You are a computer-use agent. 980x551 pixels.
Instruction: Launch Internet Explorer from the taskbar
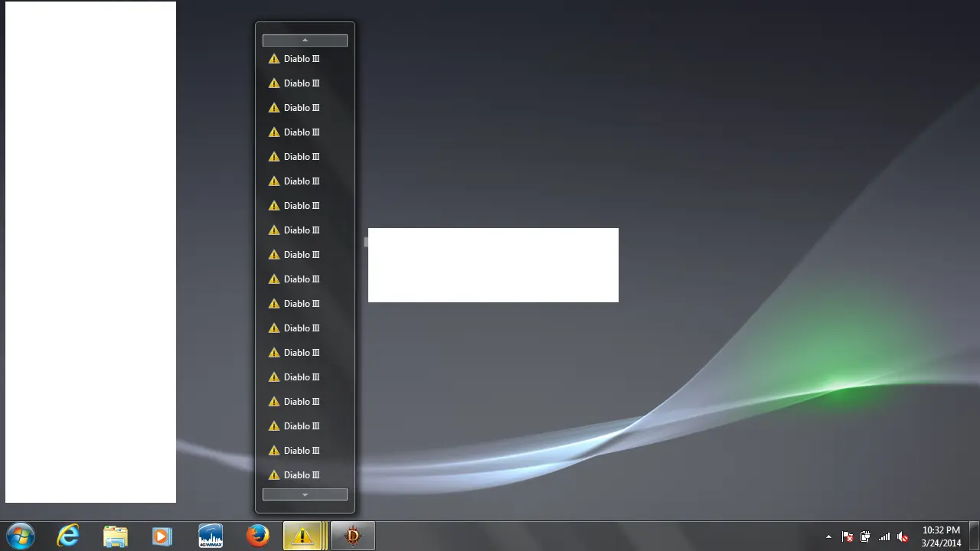[68, 536]
